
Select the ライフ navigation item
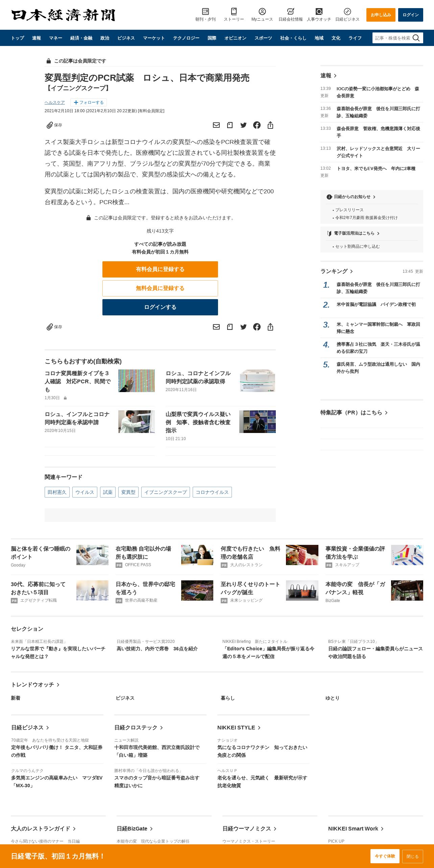click(355, 38)
